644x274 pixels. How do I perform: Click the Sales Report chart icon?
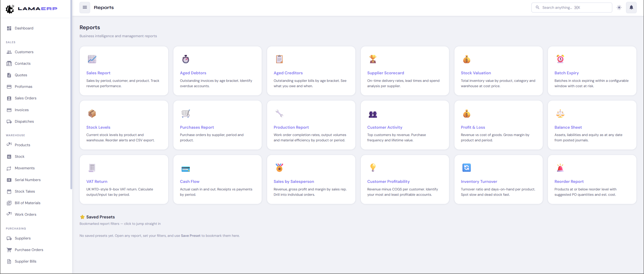coord(92,59)
